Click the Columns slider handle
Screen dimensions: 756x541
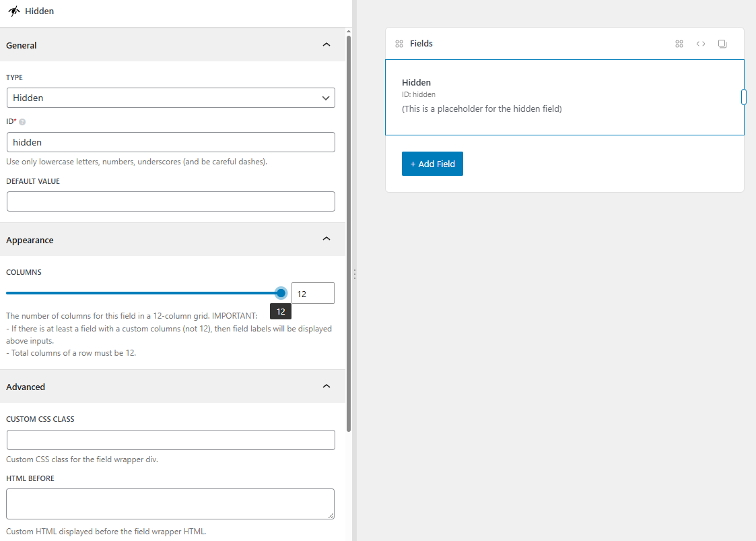281,293
